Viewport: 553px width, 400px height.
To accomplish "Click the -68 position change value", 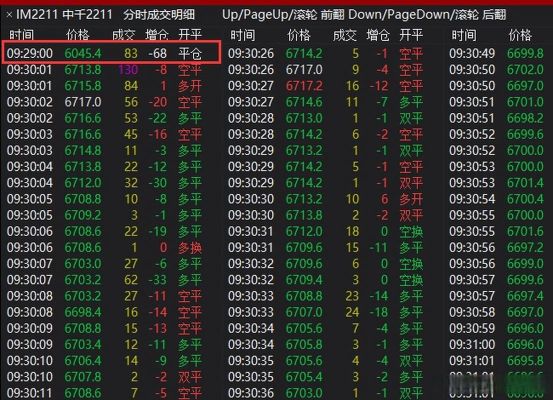I will 158,54.
